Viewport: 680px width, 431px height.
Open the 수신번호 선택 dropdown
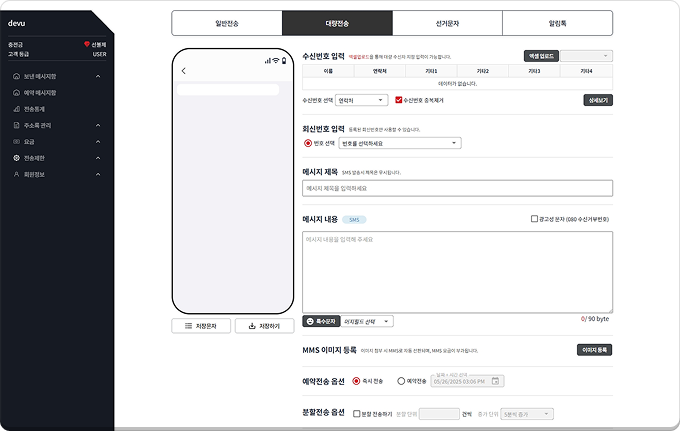[362, 100]
